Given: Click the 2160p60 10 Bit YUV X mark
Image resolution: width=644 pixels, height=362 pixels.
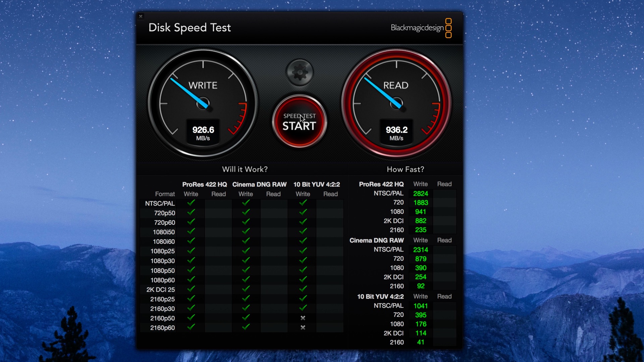Looking at the screenshot, I should (303, 327).
